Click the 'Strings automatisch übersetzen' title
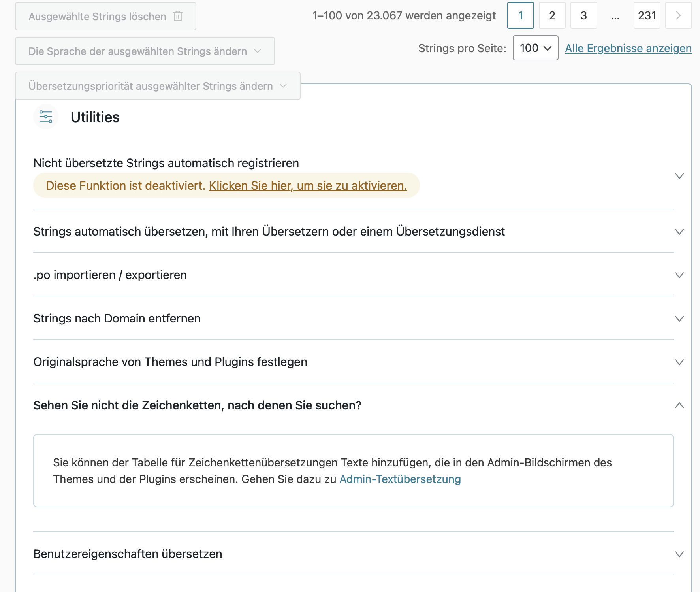This screenshot has height=592, width=700. (269, 232)
